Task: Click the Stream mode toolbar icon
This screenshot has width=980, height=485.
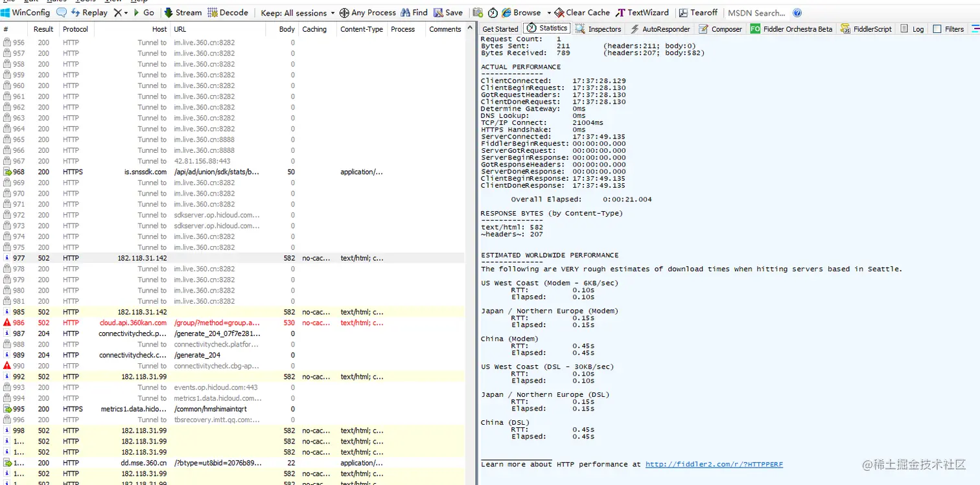Action: pos(169,12)
